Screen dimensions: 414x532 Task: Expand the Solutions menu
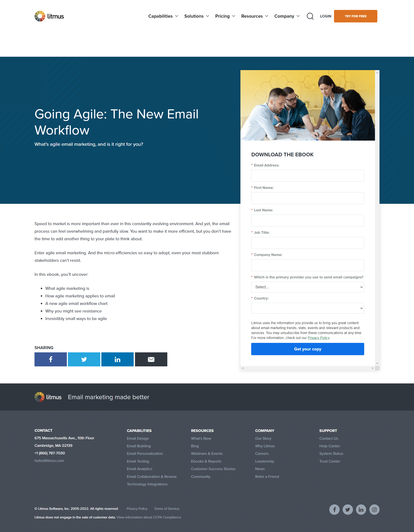click(x=197, y=16)
